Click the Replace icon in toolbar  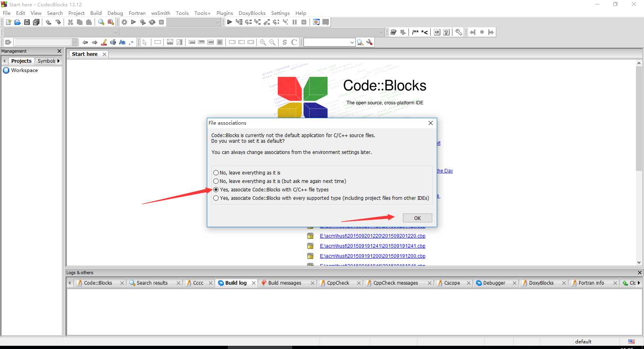[x=111, y=22]
